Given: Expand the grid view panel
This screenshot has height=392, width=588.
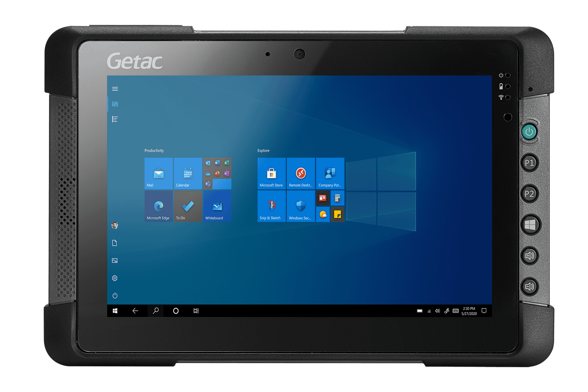Looking at the screenshot, I should click(x=115, y=104).
